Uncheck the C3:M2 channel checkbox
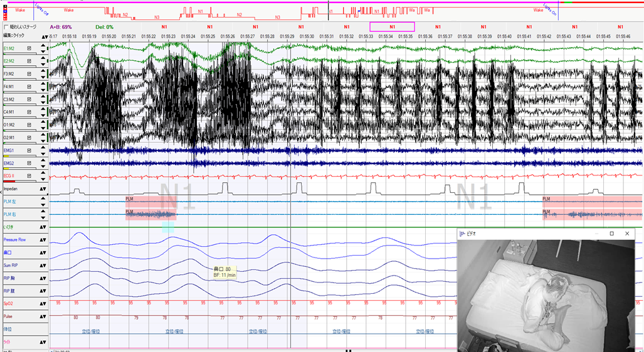 pyautogui.click(x=29, y=100)
